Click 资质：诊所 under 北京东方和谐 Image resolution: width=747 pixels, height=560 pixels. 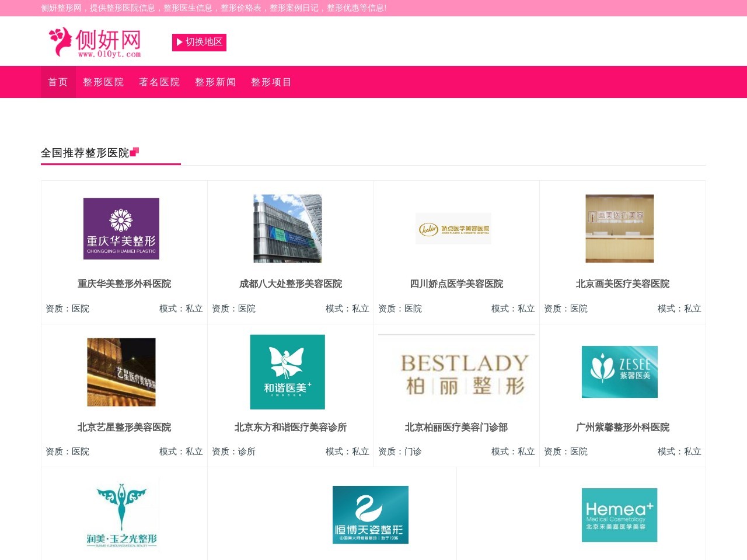233,452
